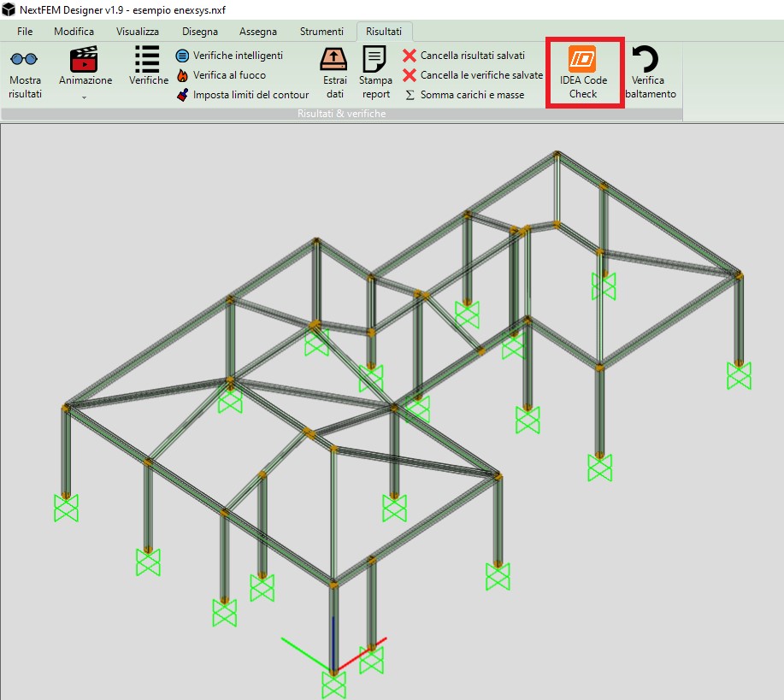
Task: Click the Stampa report icon
Action: click(375, 59)
